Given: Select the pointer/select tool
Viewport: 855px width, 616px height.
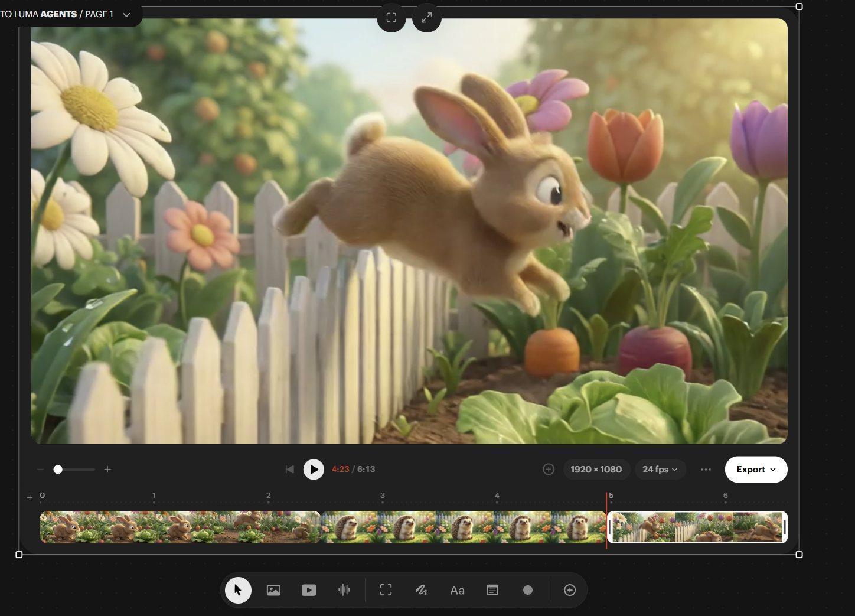Looking at the screenshot, I should point(238,590).
